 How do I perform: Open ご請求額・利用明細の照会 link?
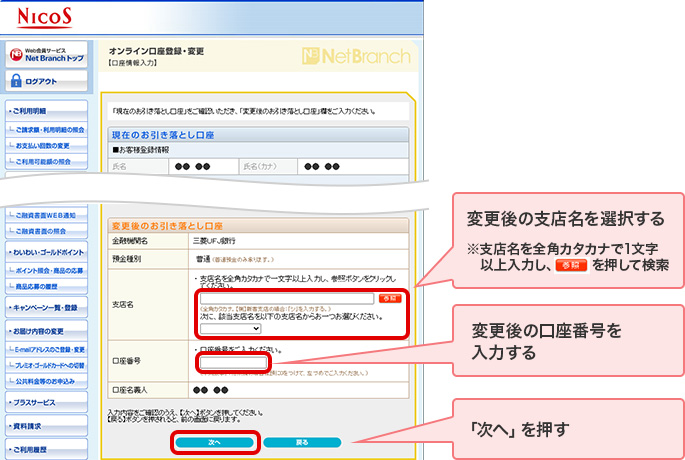point(46,130)
